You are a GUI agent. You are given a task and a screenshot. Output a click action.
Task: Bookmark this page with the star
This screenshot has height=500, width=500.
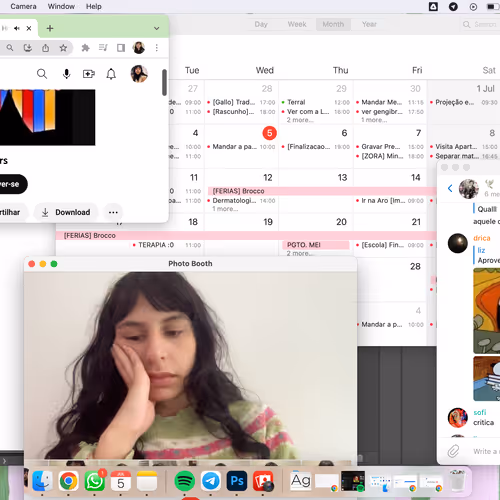[63, 48]
